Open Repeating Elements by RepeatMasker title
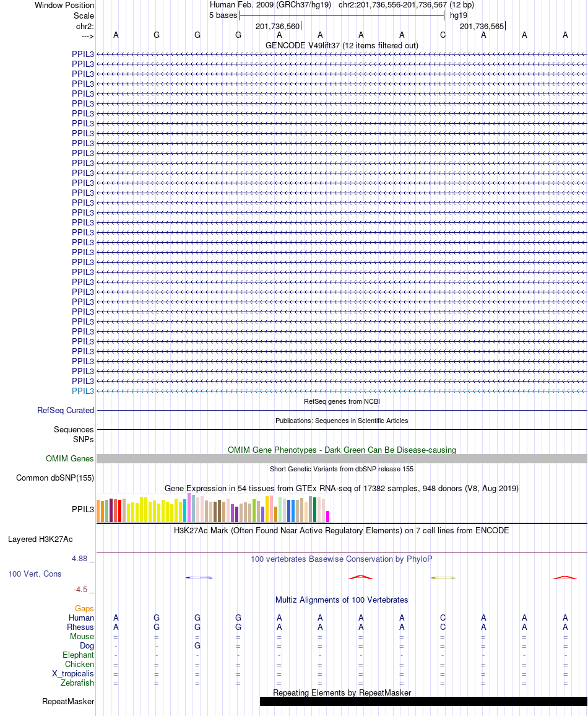Screen dimensions: 588x716 pos(342,692)
